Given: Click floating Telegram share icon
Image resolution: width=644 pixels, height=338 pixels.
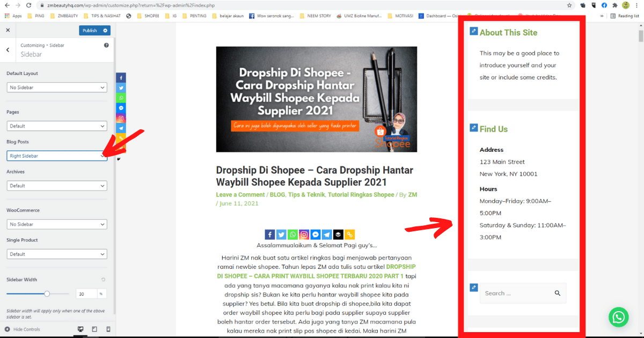Looking at the screenshot, I should click(x=121, y=128).
